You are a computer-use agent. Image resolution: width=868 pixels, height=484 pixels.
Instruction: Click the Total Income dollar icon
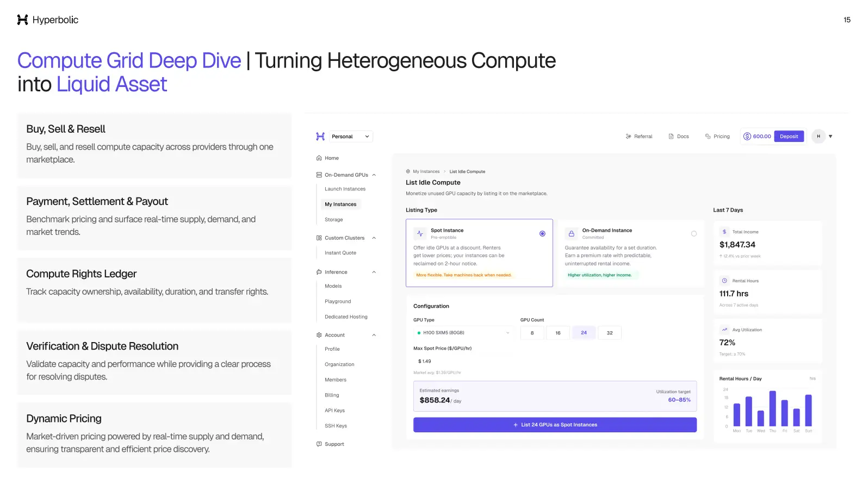(724, 232)
